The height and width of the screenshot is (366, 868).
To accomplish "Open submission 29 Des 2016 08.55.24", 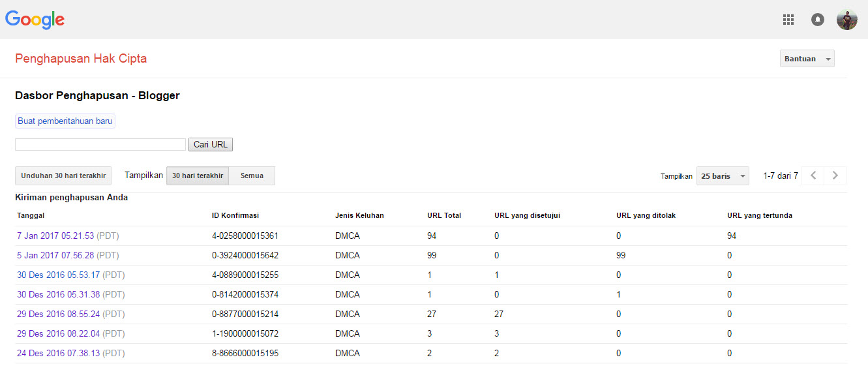I will [x=59, y=314].
